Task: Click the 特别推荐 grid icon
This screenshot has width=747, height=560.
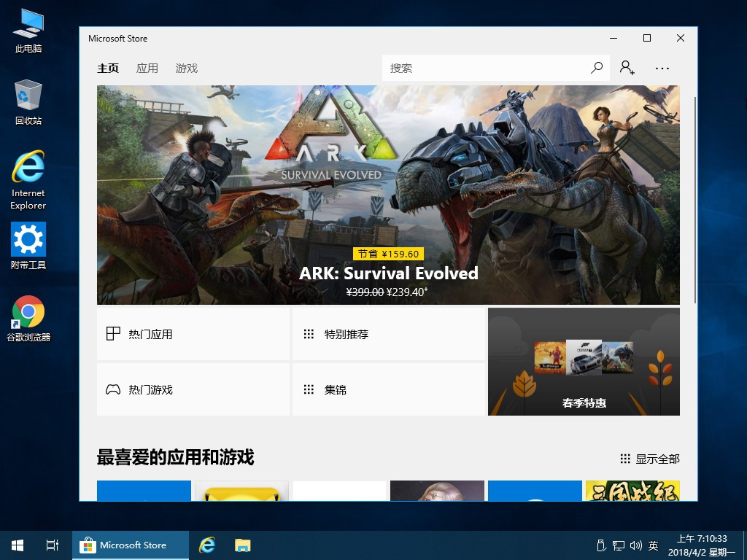Action: pos(309,334)
